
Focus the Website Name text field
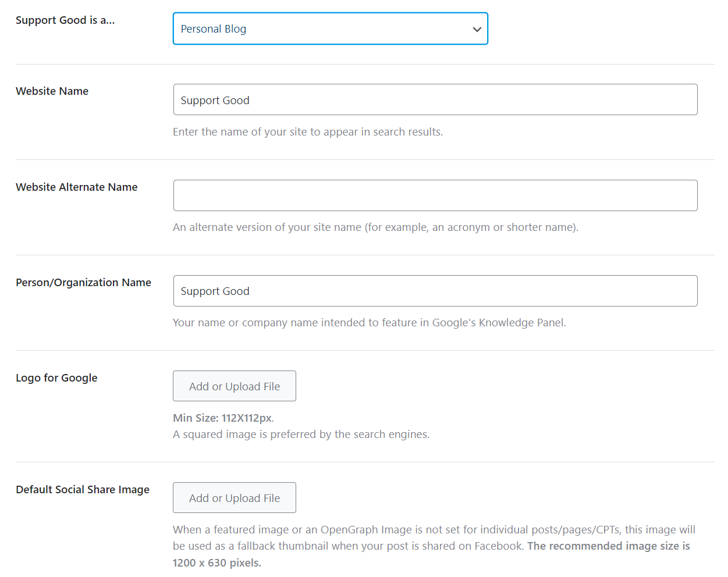click(435, 100)
